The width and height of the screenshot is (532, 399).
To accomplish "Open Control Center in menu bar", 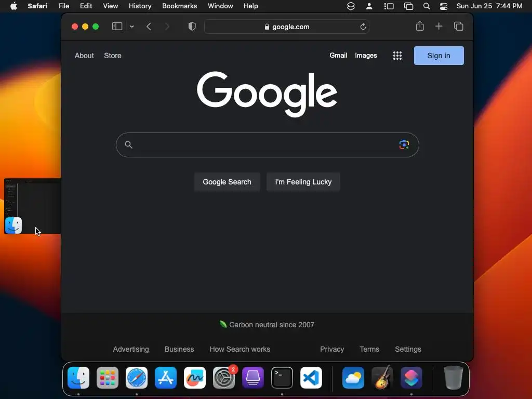I will tap(444, 6).
